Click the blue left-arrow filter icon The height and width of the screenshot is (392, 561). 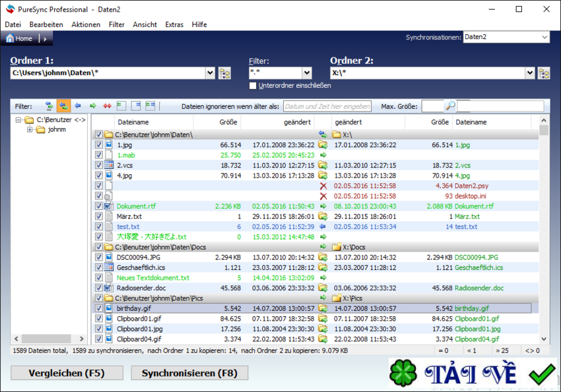coord(78,106)
